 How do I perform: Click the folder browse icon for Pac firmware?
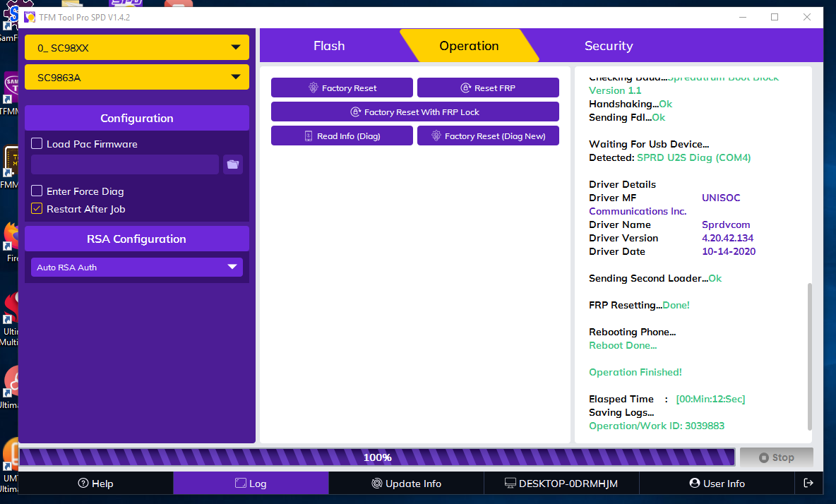point(233,165)
